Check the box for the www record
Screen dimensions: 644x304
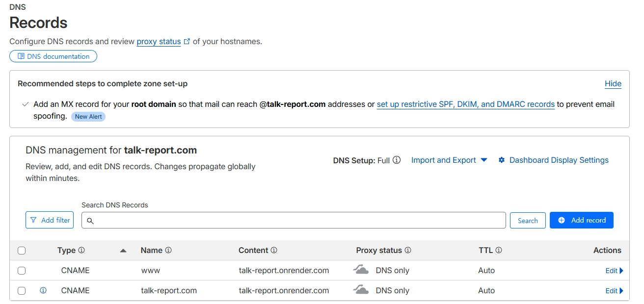coord(22,271)
